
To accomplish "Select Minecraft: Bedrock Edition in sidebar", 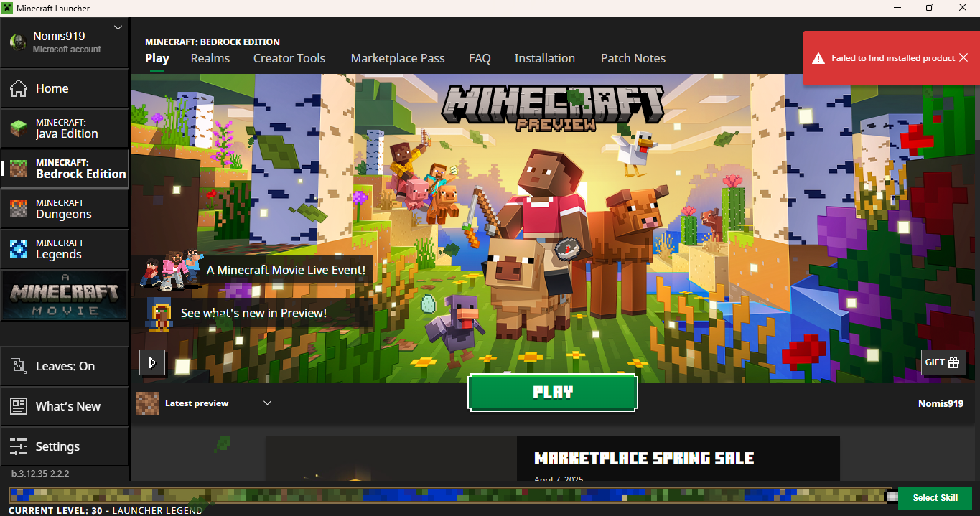I will pyautogui.click(x=65, y=169).
